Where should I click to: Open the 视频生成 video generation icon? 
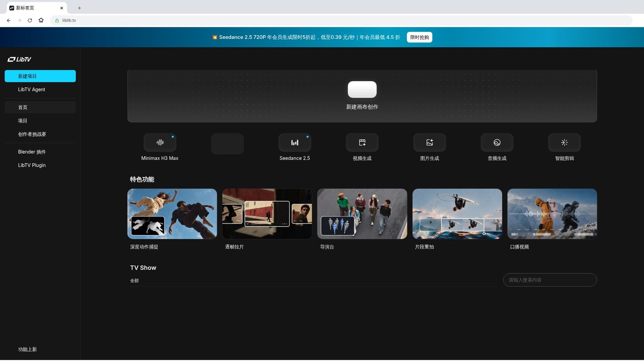coord(362,143)
